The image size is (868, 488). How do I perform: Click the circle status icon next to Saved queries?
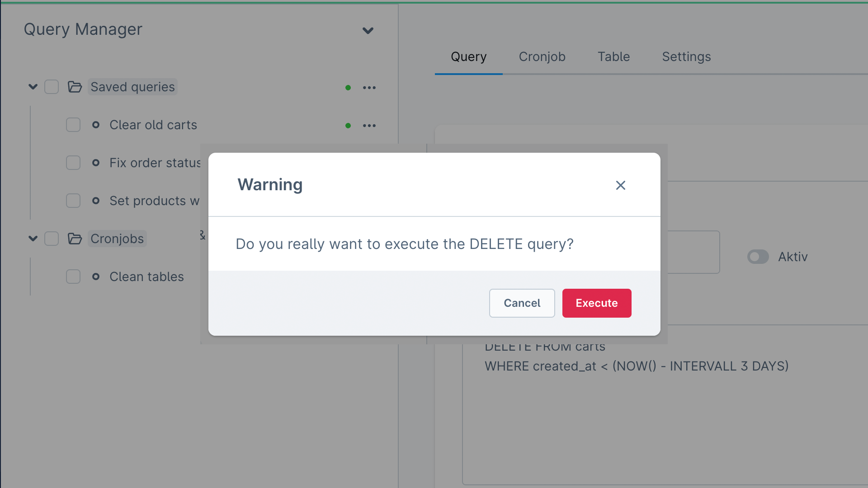point(348,88)
